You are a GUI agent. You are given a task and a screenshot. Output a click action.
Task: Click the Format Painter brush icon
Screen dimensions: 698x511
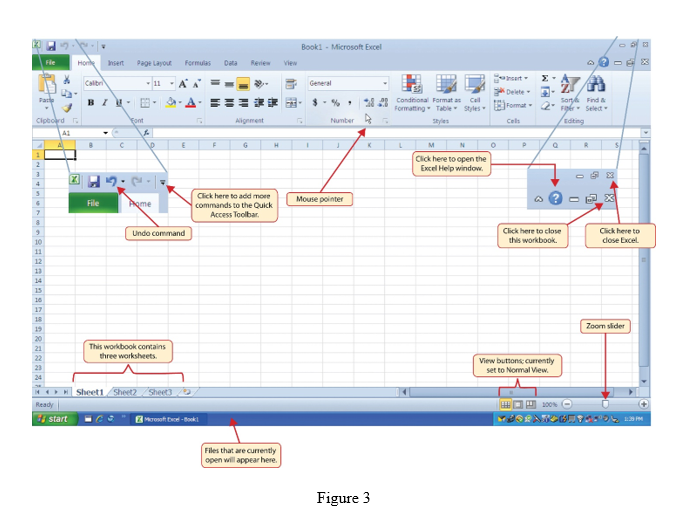(x=67, y=107)
